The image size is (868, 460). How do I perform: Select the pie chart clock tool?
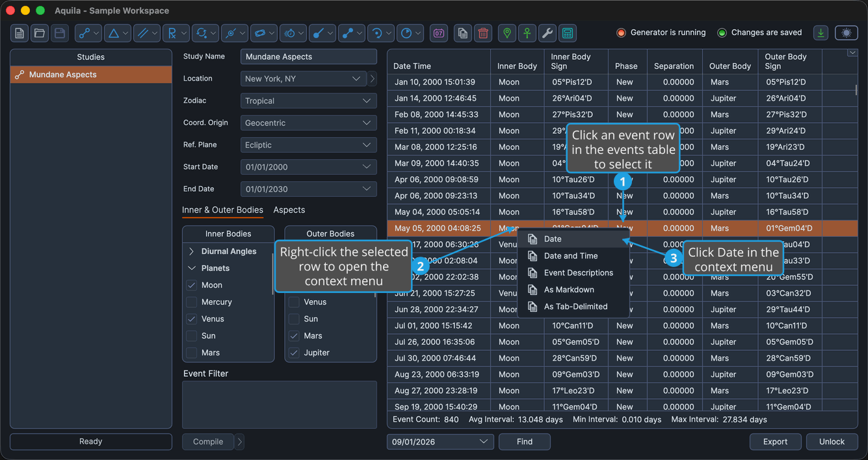410,33
